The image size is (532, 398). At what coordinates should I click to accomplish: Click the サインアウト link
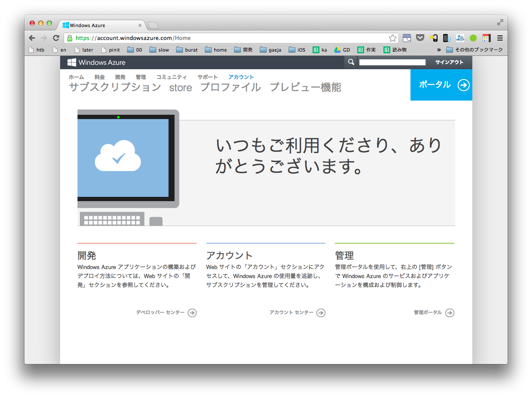pyautogui.click(x=450, y=62)
